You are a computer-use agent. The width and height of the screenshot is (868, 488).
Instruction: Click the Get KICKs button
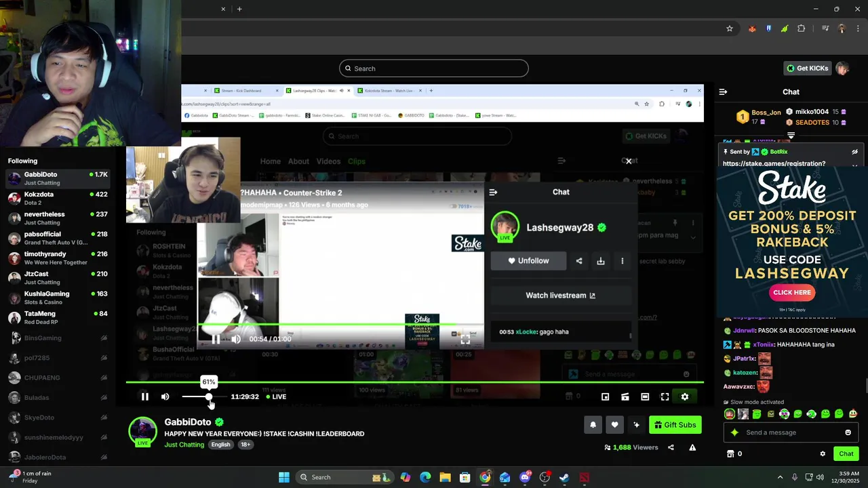[x=807, y=68]
